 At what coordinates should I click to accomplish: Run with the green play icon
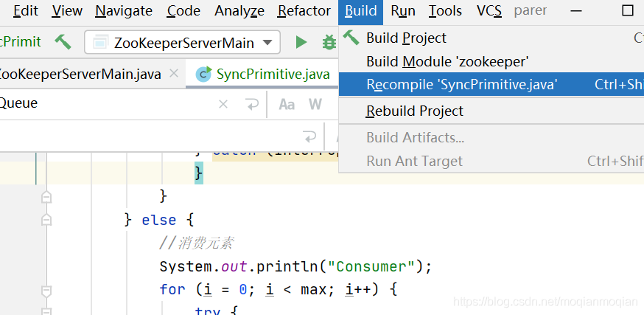click(301, 42)
